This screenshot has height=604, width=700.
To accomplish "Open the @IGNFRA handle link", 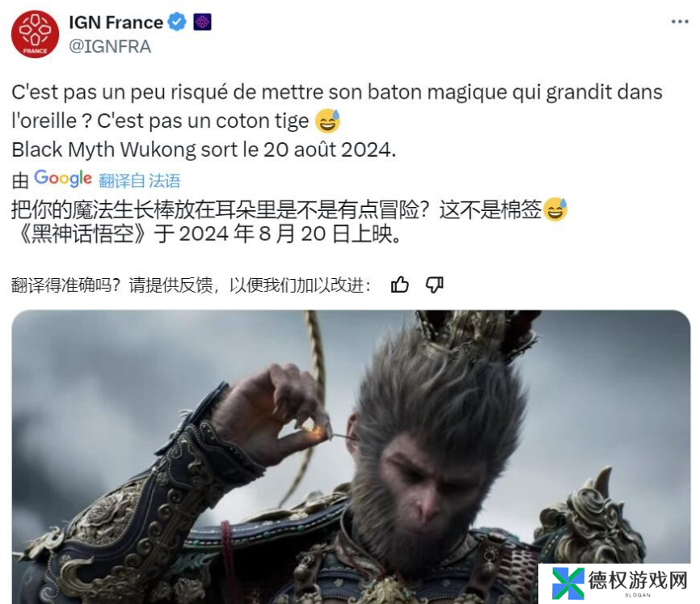I will [110, 46].
